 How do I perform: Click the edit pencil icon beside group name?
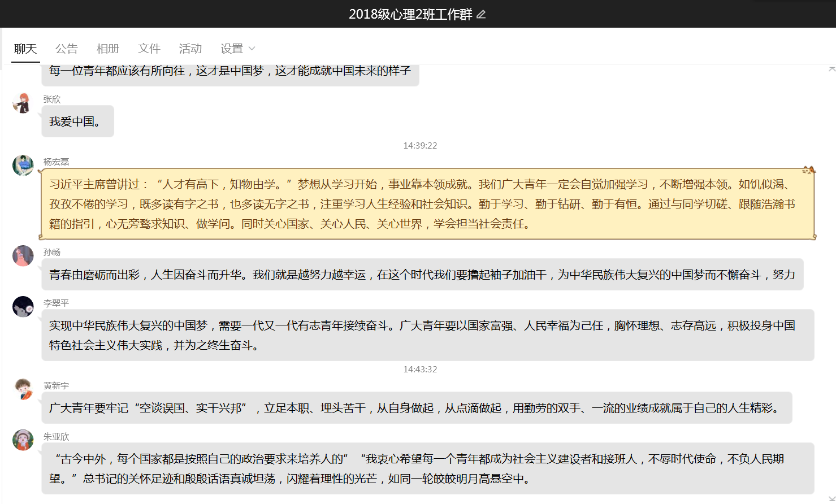click(x=481, y=14)
